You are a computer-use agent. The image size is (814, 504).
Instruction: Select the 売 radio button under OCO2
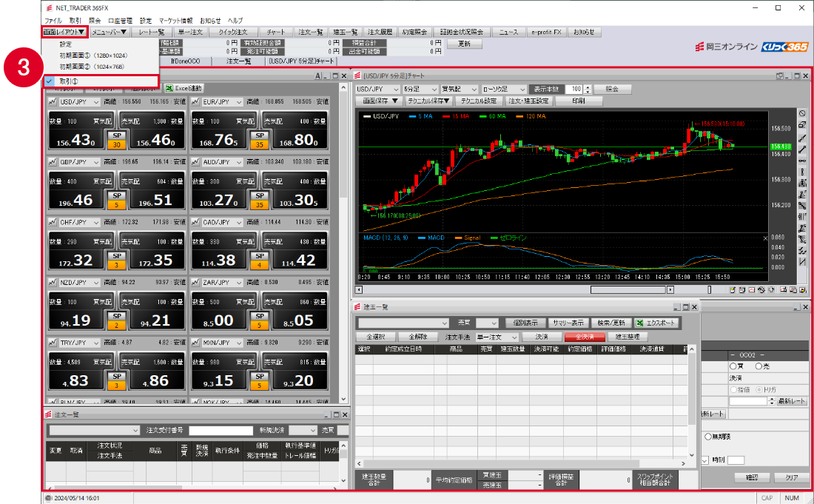(758, 366)
